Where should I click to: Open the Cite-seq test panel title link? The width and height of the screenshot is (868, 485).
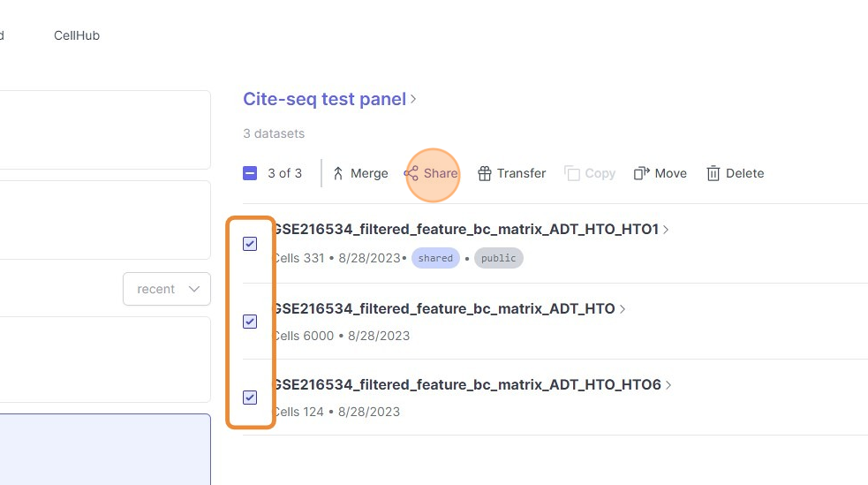[324, 99]
